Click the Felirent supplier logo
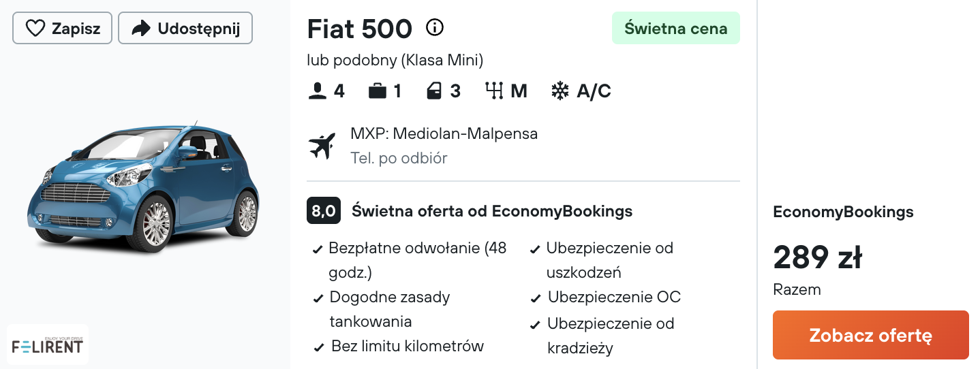The height and width of the screenshot is (369, 980). point(47,344)
